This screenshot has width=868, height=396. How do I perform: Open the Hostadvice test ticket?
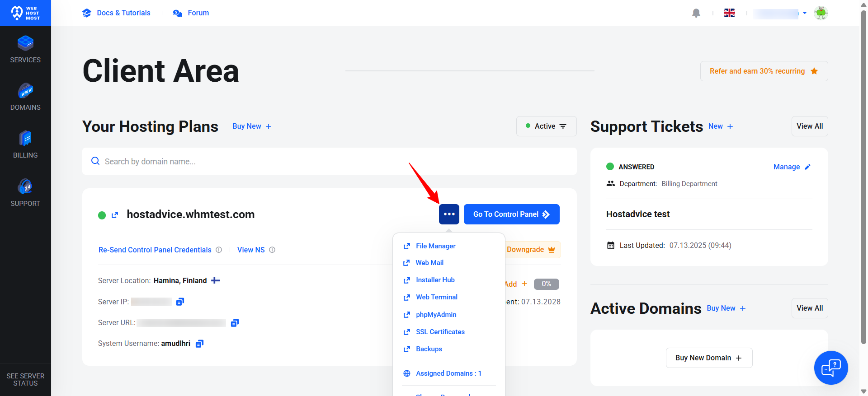638,214
